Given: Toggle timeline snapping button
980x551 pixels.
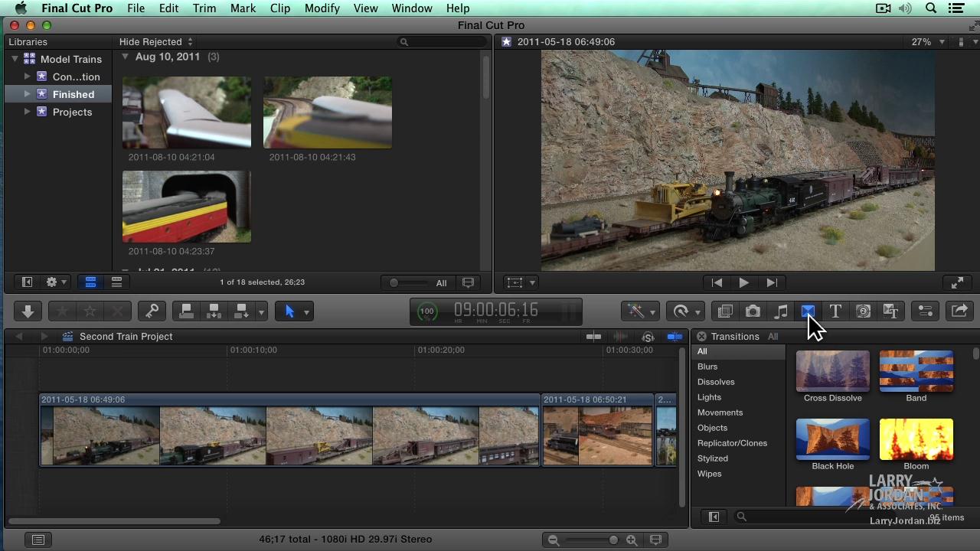Looking at the screenshot, I should (675, 337).
